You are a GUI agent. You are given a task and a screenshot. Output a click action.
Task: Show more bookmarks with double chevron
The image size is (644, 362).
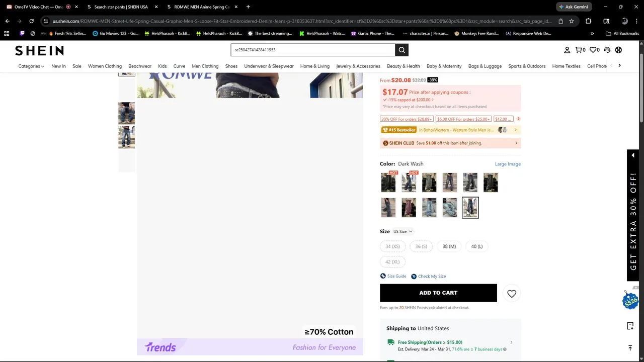click(x=592, y=33)
